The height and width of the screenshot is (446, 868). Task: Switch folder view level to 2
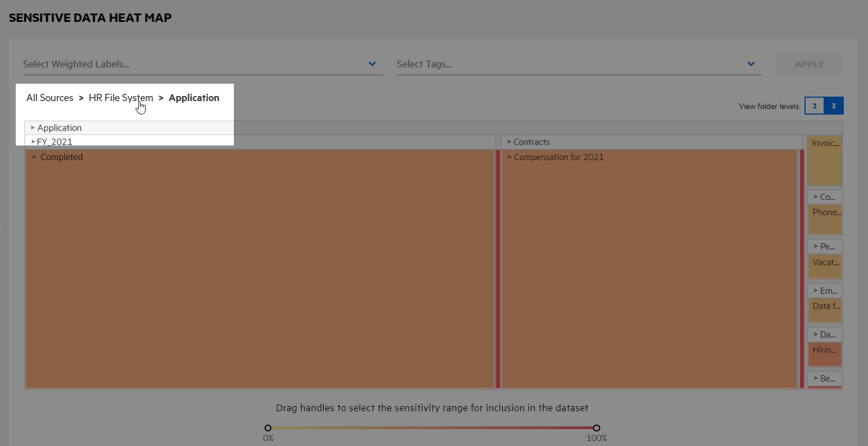814,105
